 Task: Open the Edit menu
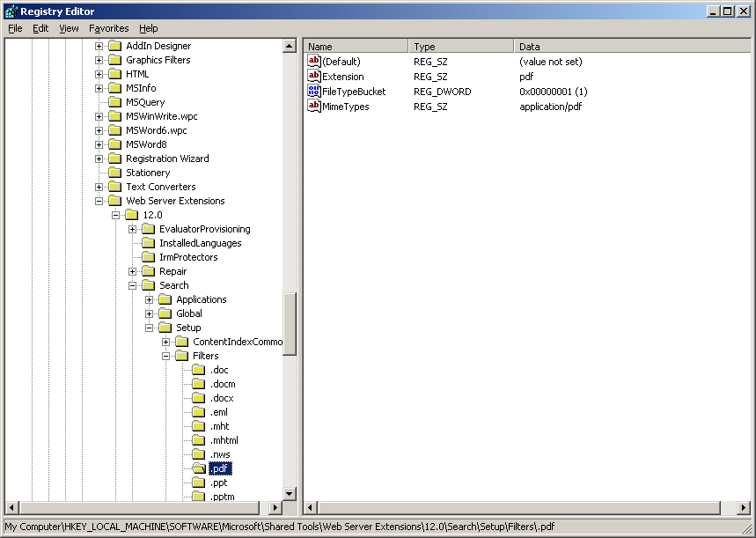tap(40, 28)
